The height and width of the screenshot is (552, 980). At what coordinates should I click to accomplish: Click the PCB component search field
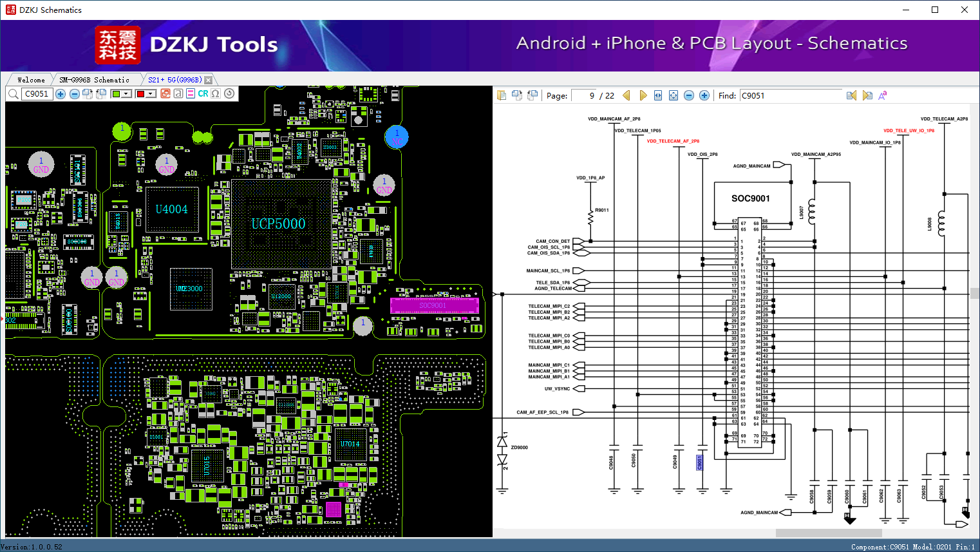coord(37,94)
